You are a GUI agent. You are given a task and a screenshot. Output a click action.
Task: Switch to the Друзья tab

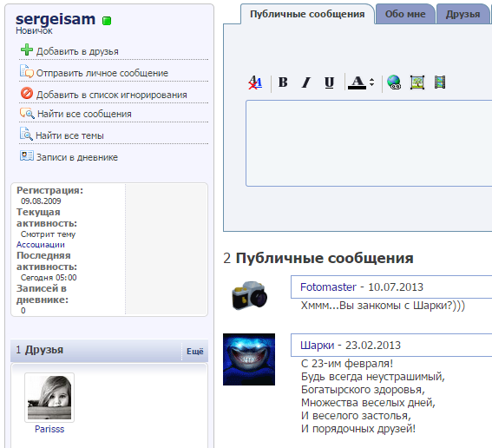[462, 14]
